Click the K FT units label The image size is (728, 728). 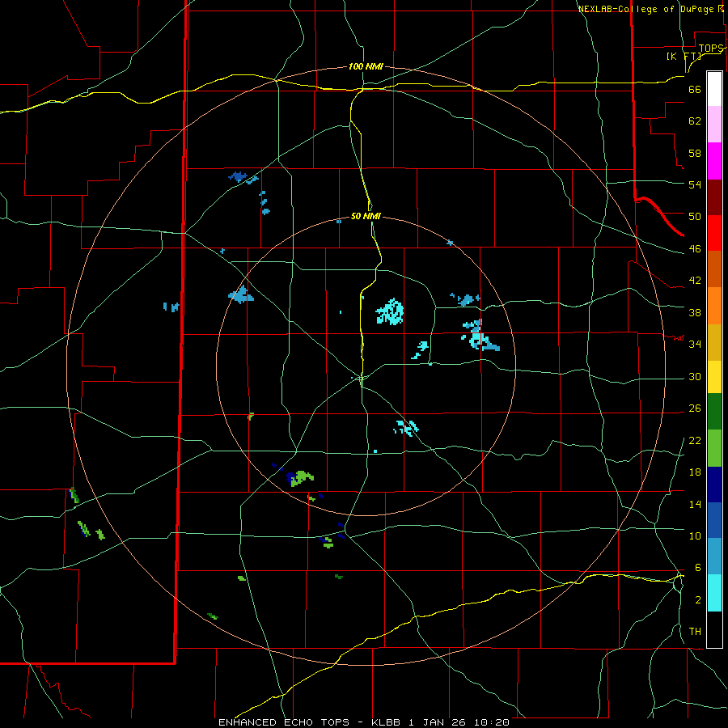point(684,57)
